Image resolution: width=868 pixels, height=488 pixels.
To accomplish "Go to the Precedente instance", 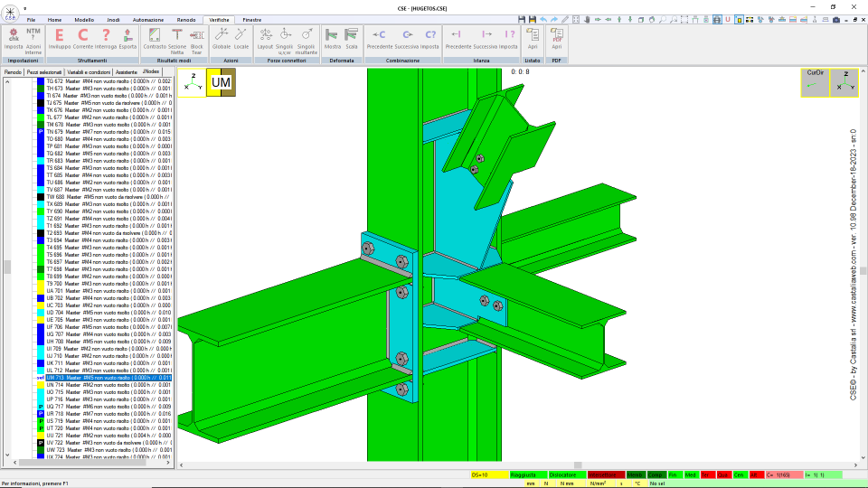I will pyautogui.click(x=458, y=39).
